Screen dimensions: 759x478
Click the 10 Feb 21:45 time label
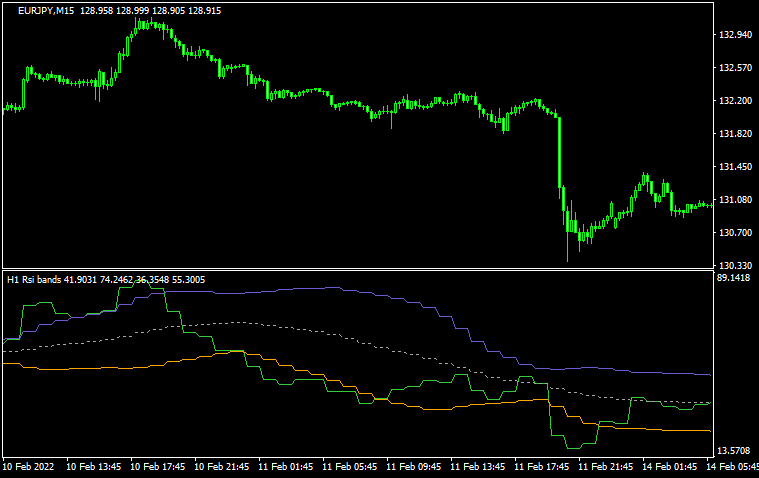tap(222, 466)
